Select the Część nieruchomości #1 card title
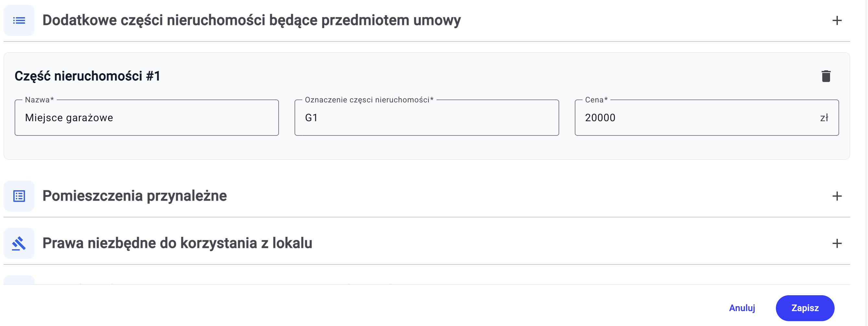The image size is (868, 326). 87,76
